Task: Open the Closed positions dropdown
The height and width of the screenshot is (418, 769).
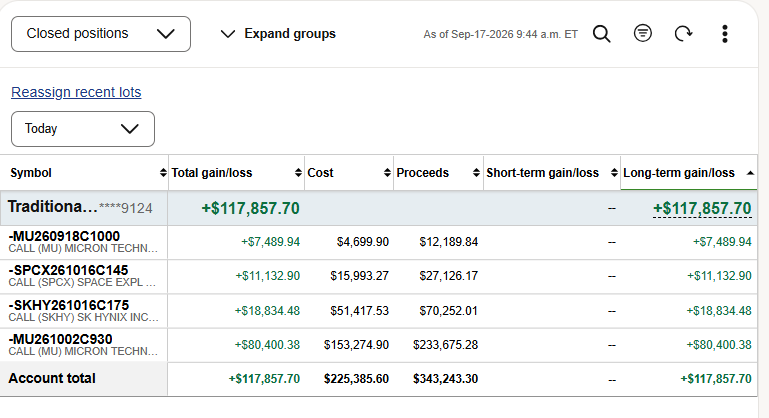Action: tap(101, 34)
